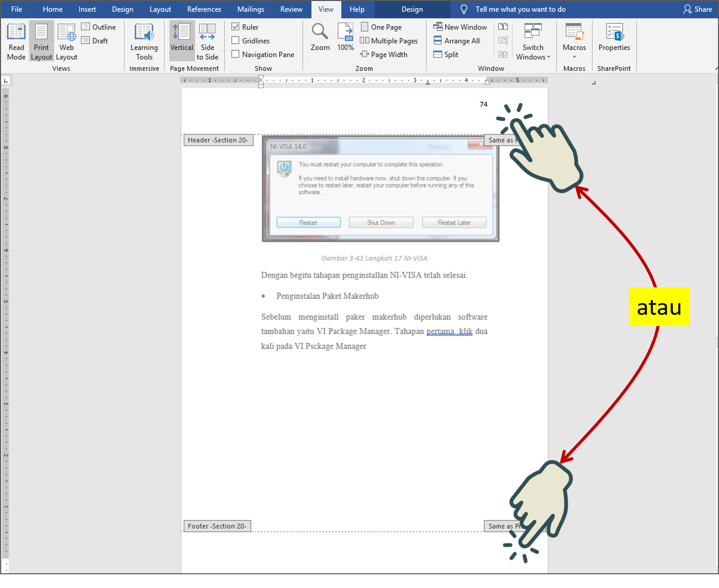Image resolution: width=719 pixels, height=588 pixels.
Task: Click the figure caption Gambar 3-43
Action: pyautogui.click(x=374, y=258)
